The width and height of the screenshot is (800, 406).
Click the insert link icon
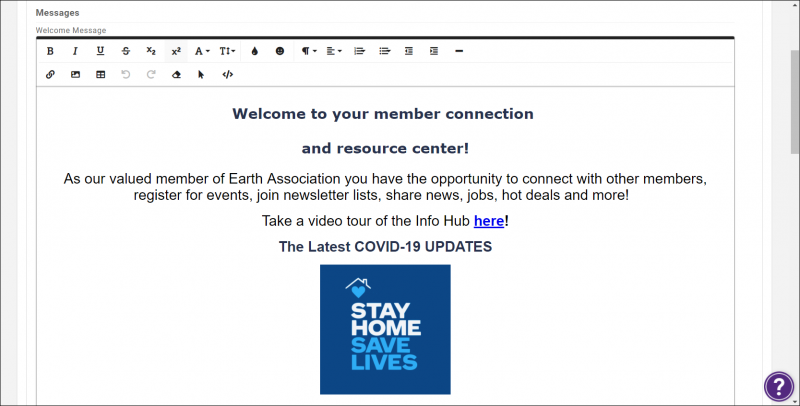click(50, 75)
